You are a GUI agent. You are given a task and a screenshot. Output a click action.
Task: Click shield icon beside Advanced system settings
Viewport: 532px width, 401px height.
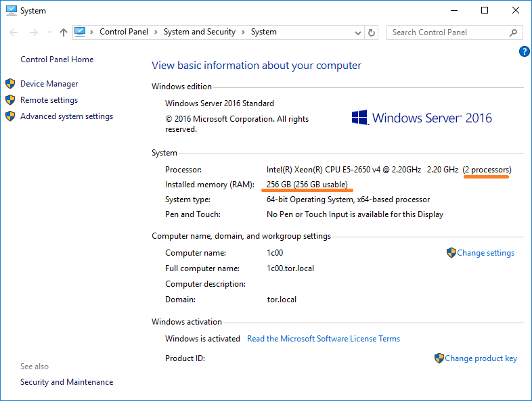(x=10, y=116)
